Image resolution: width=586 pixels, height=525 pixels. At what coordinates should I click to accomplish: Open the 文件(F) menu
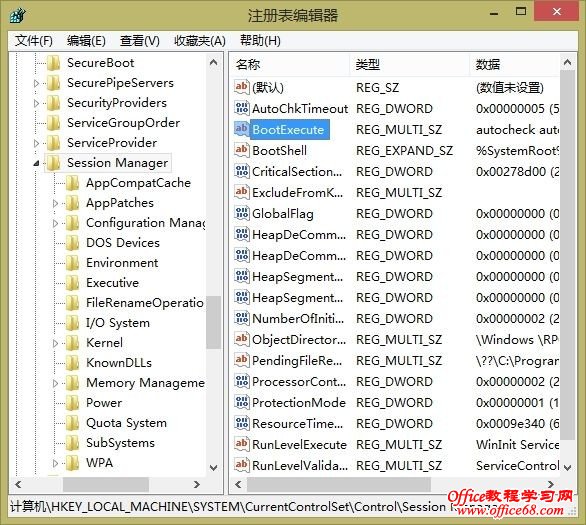tap(34, 40)
